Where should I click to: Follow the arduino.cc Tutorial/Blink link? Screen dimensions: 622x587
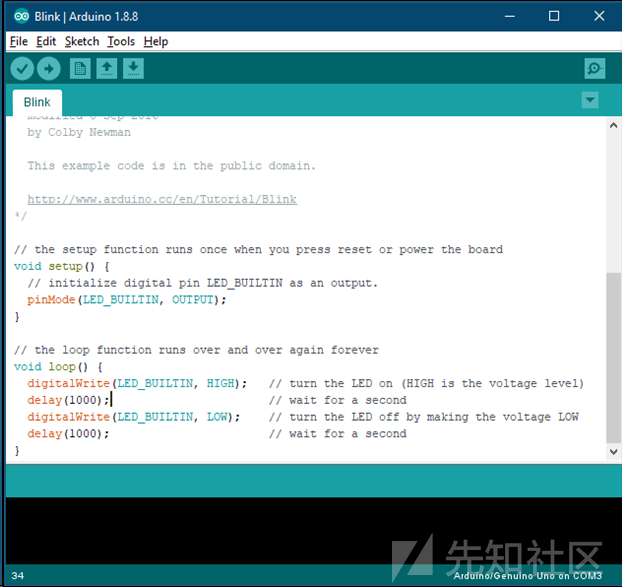162,199
